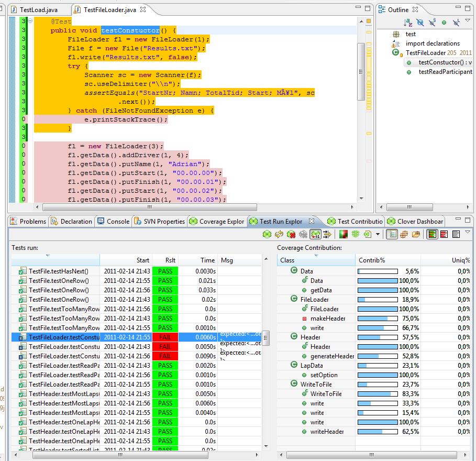Toggle Hide Non-Public Members green dot
The height and width of the screenshot is (461, 476).
point(444,23)
